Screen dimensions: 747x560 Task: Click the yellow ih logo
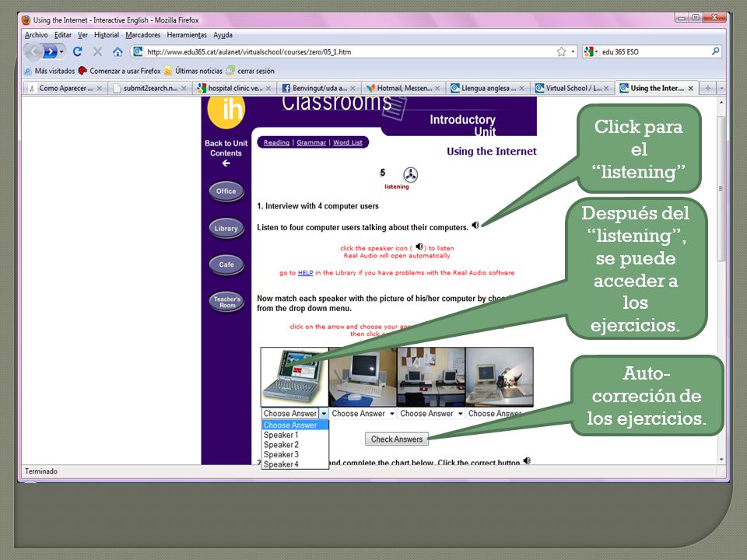tap(226, 111)
